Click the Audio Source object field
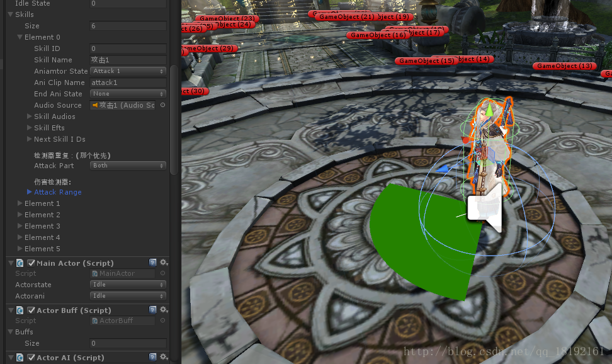 coord(123,105)
